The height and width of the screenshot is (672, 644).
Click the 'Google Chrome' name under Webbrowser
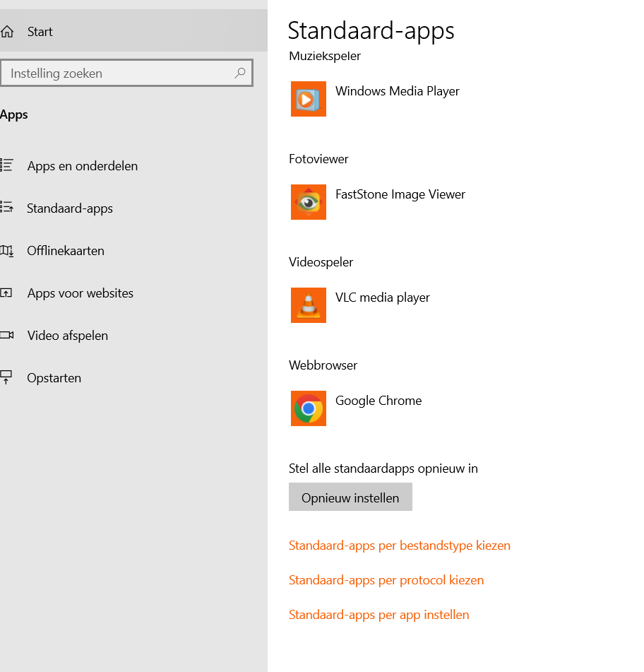(x=378, y=401)
